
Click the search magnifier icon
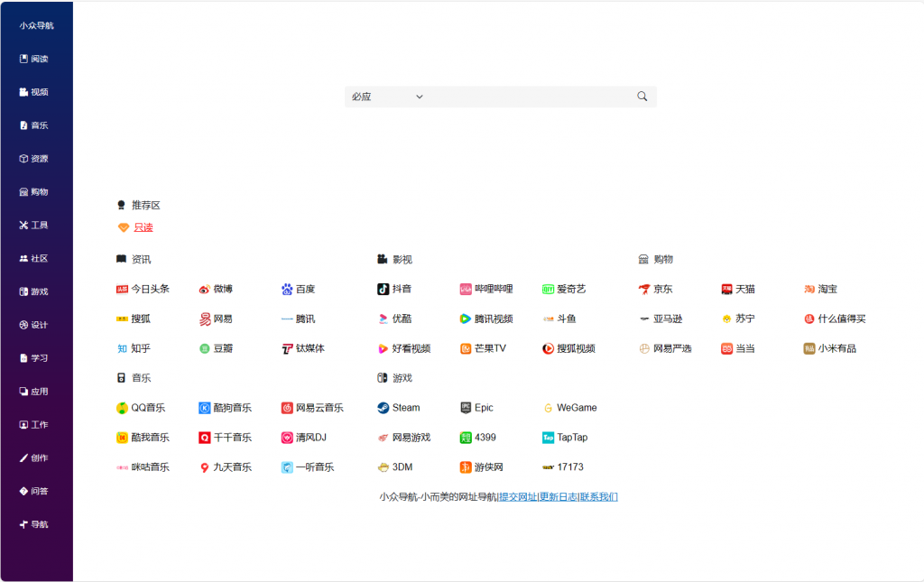642,96
